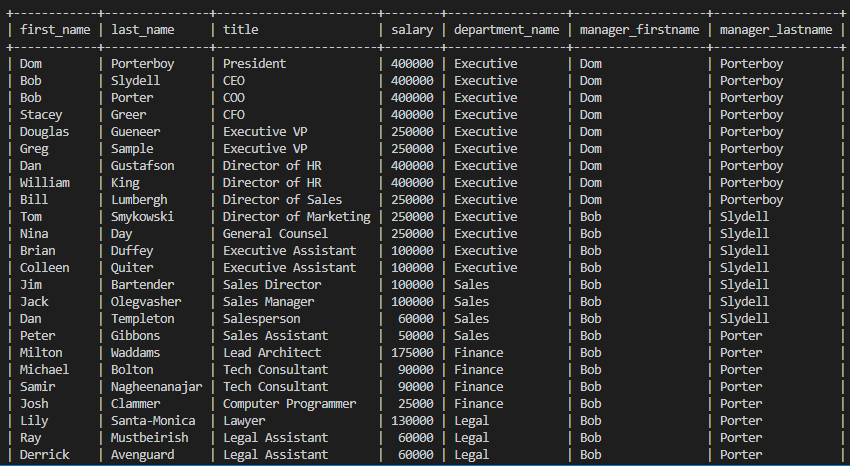Select the last name 'Bartender'

pos(143,284)
